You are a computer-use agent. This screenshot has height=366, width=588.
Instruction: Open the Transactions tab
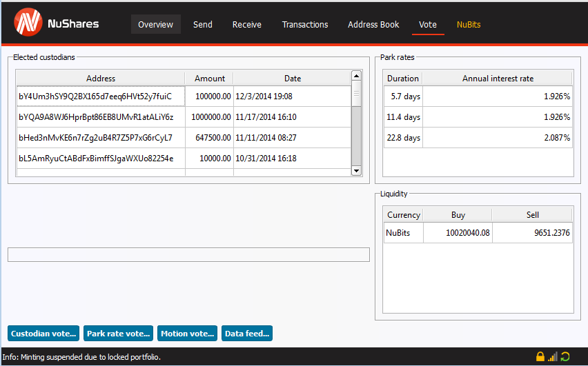(x=305, y=24)
